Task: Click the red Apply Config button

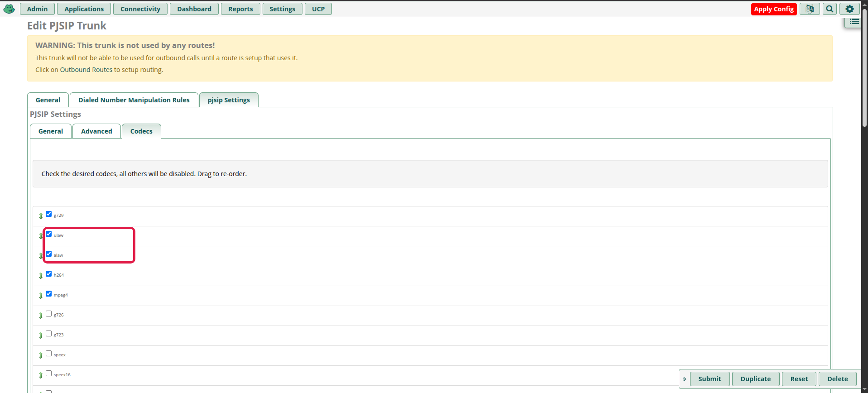Action: (774, 9)
